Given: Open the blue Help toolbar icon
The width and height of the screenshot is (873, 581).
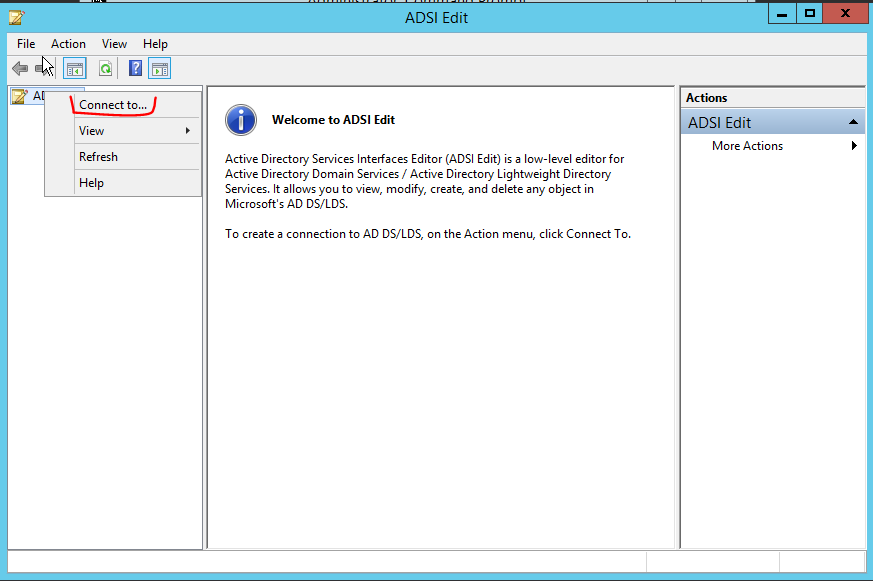Looking at the screenshot, I should pyautogui.click(x=135, y=68).
